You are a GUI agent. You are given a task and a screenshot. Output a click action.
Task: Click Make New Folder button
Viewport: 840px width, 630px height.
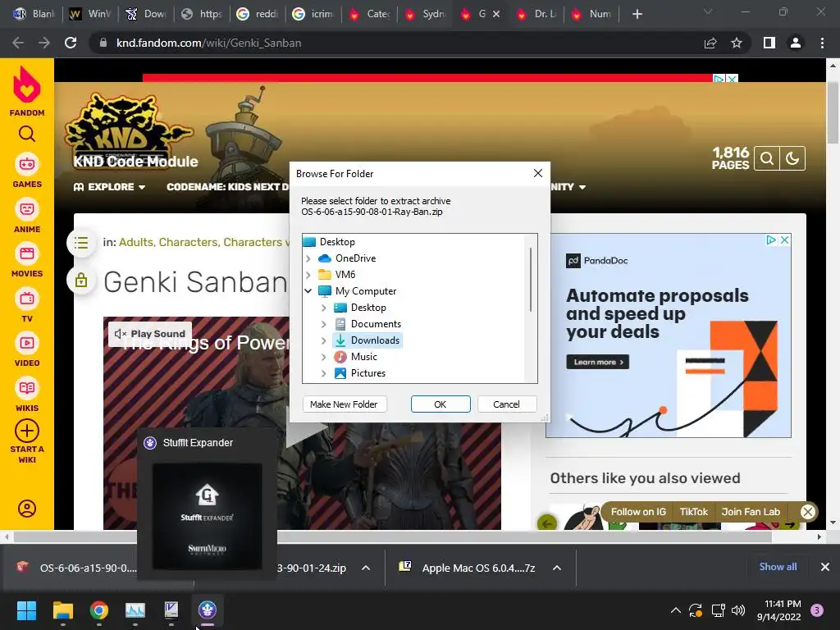click(344, 404)
